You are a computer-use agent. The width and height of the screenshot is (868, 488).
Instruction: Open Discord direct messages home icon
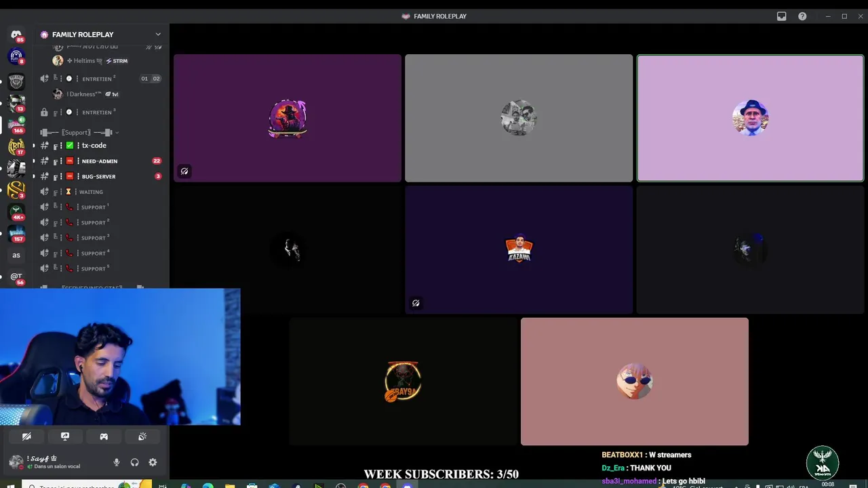click(x=16, y=35)
